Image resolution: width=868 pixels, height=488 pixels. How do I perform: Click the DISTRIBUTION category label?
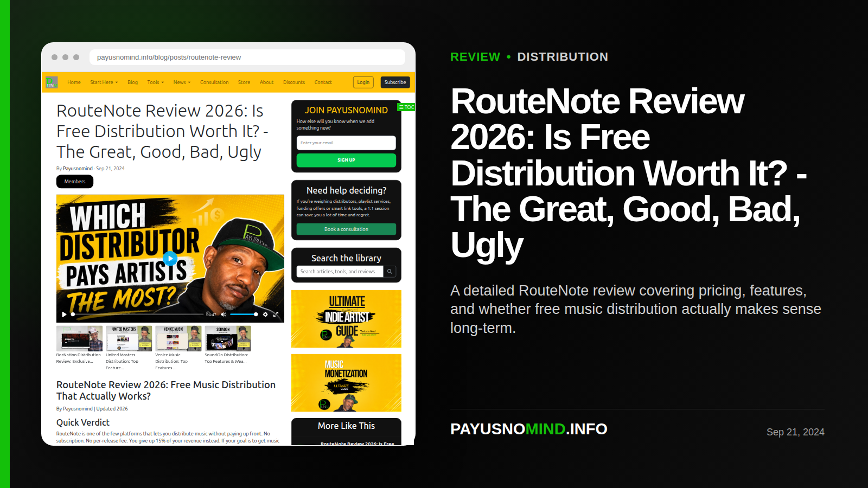563,57
